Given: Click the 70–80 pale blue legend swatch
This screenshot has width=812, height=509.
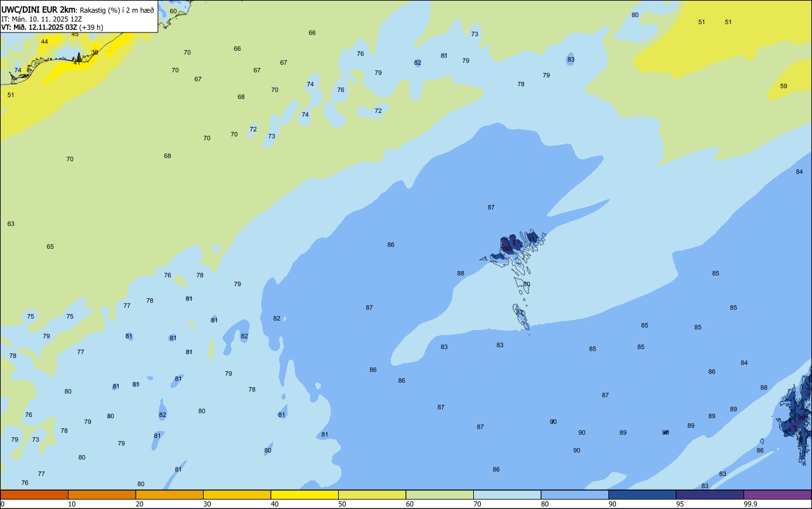Looking at the screenshot, I should (507, 494).
